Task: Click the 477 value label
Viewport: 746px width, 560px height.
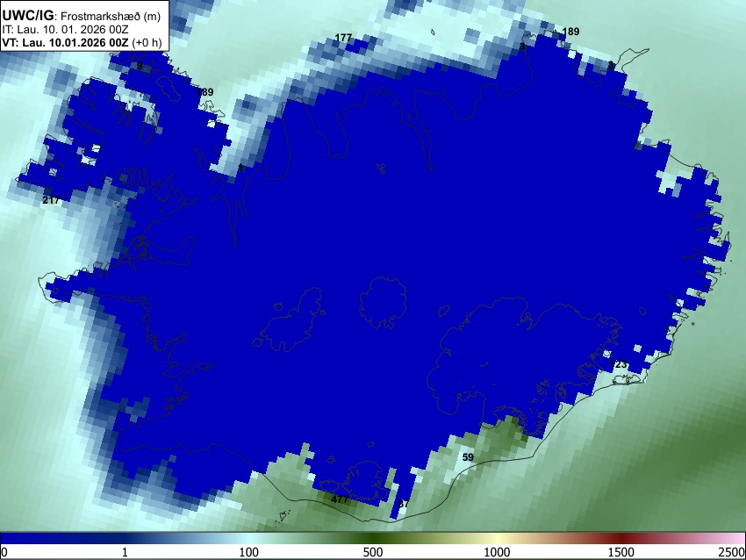Action: 340,499
